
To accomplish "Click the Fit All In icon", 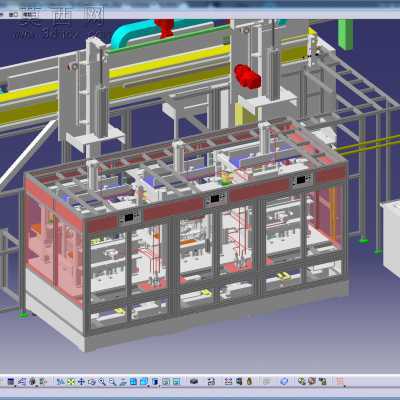I will [x=71, y=381].
